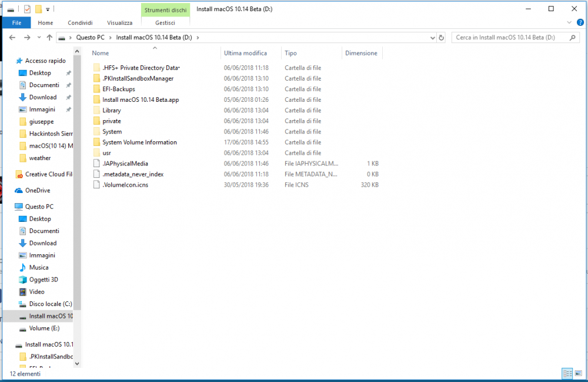Open the Hackintosh Sierra folder in sidebar

coord(51,134)
